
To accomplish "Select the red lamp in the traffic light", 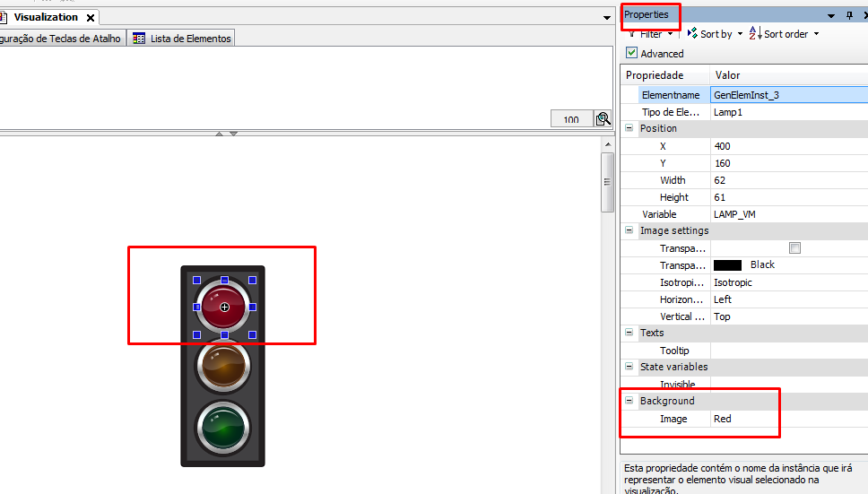I will [224, 307].
